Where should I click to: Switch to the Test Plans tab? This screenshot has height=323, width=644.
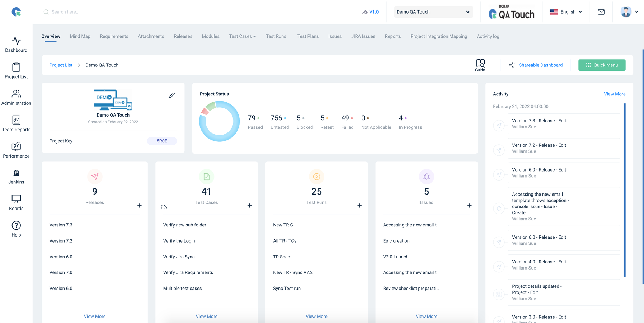click(x=308, y=36)
